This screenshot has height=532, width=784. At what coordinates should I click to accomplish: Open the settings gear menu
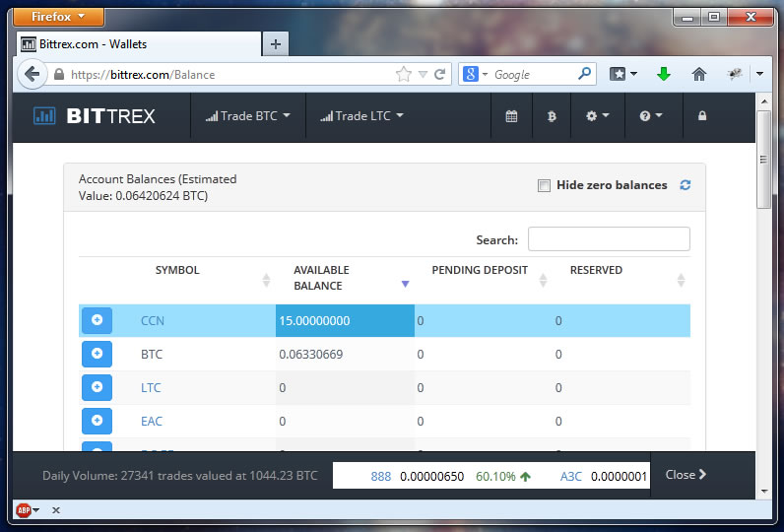(597, 116)
